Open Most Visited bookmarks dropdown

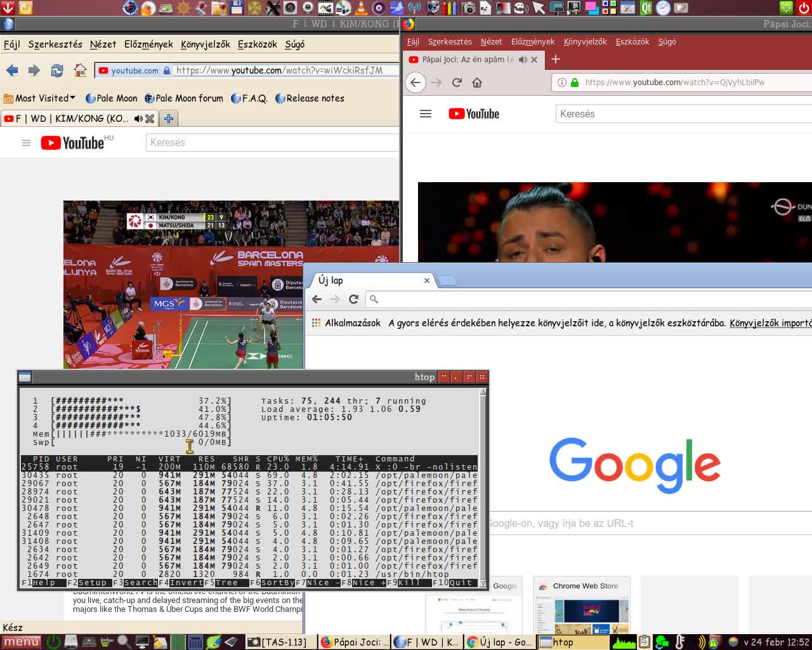(x=39, y=98)
